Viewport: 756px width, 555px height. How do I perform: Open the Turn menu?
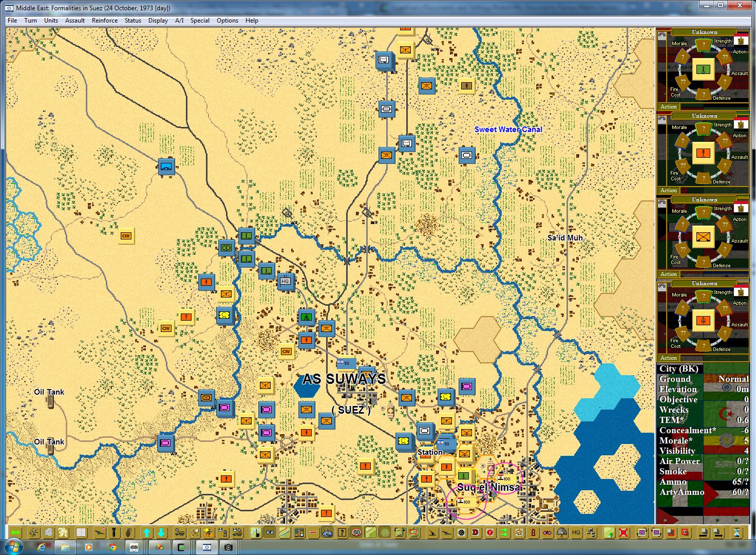pos(30,21)
